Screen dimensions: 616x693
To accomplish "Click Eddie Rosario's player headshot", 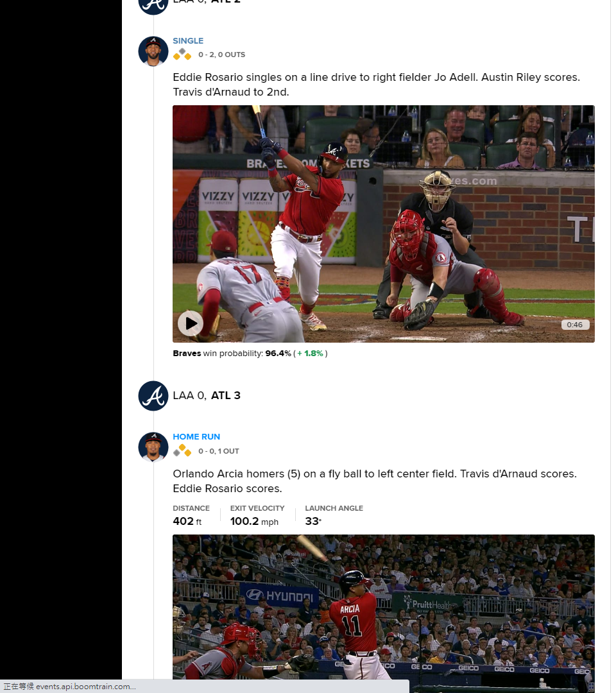I will [153, 51].
